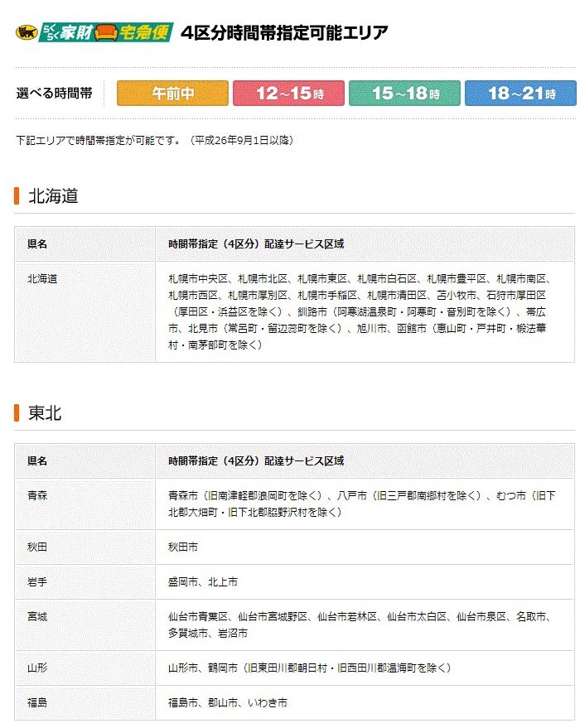Choose the blue 18~21時 time slot badge
This screenshot has width=580, height=728.
520,94
